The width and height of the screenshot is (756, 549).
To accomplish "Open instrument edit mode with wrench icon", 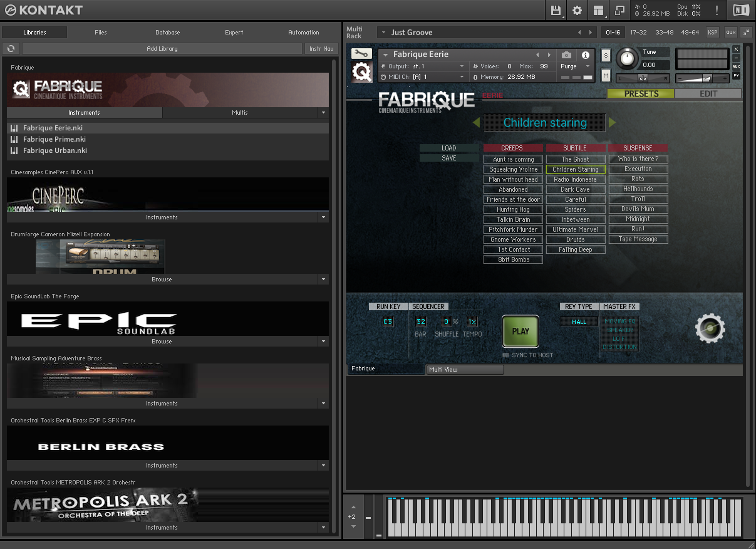I will pos(361,54).
